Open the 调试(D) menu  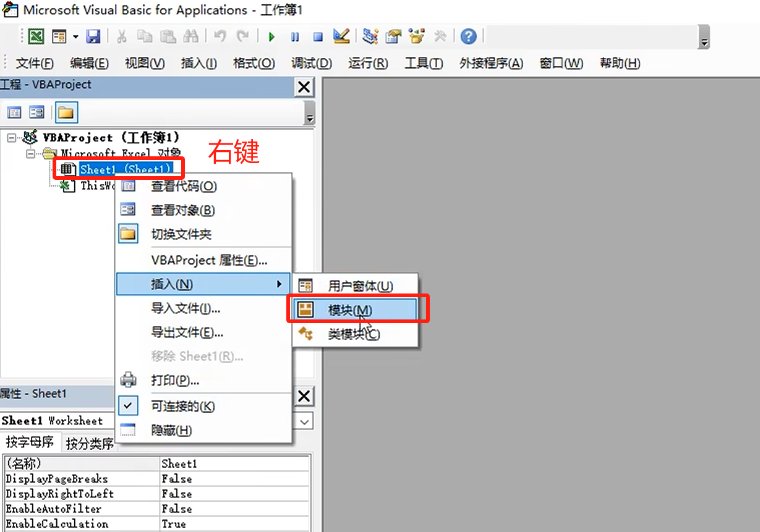312,63
